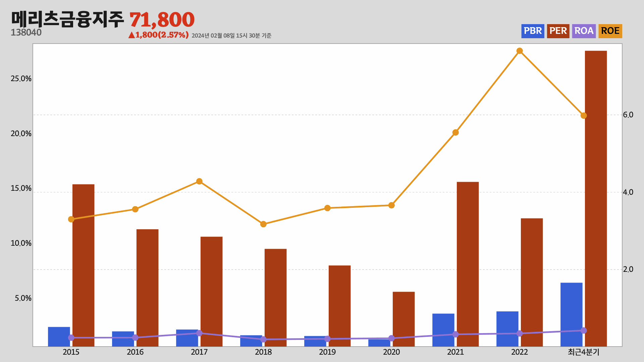This screenshot has width=644, height=362.
Task: Select the 2016 PER bar
Action: click(x=148, y=288)
